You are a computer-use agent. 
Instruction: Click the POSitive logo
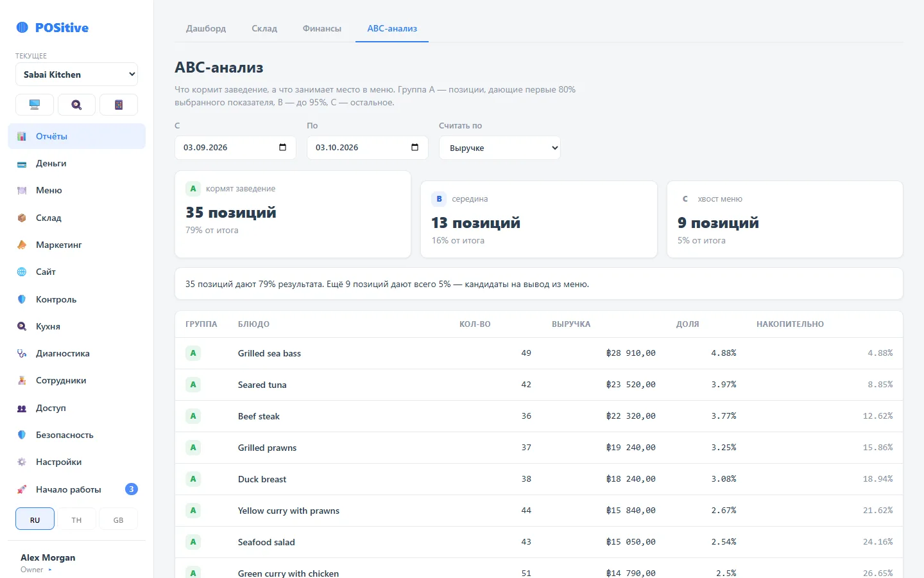pyautogui.click(x=53, y=28)
